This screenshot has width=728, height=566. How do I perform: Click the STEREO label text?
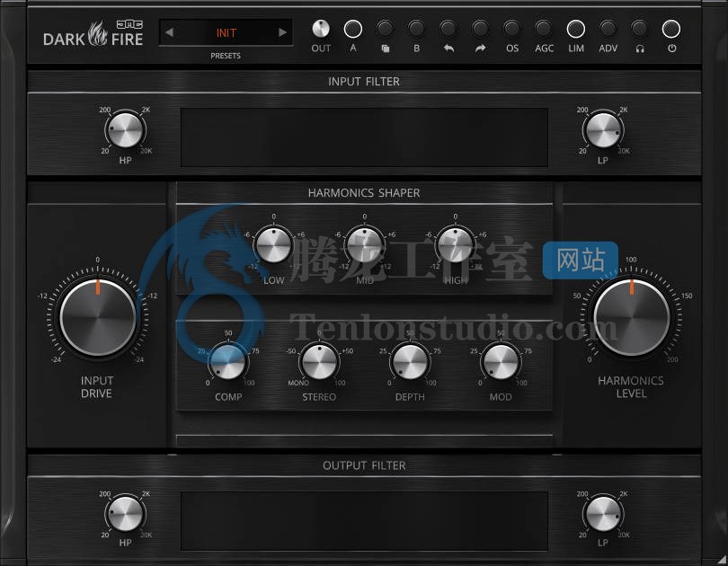pyautogui.click(x=319, y=397)
